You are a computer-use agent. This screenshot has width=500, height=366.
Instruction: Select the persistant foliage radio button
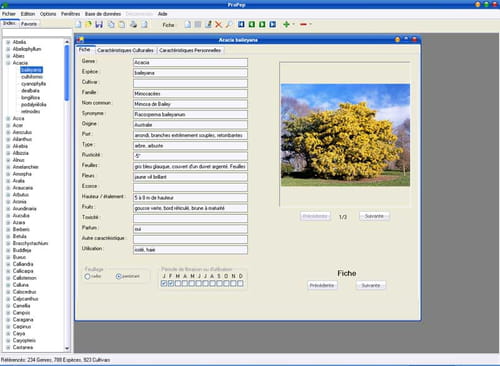pyautogui.click(x=118, y=276)
